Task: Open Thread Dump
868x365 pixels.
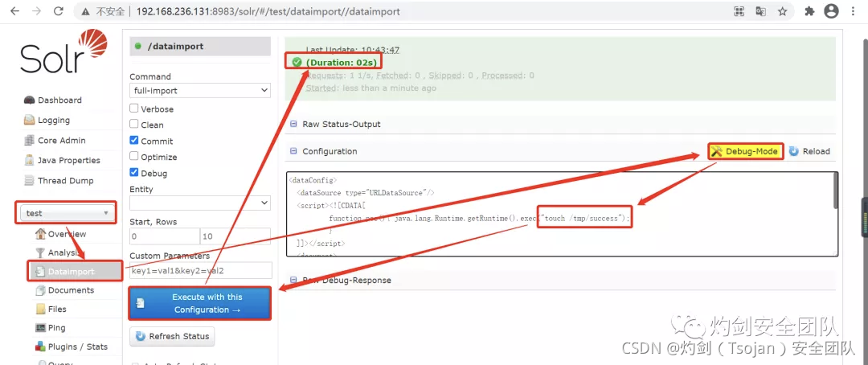Action: pos(65,181)
